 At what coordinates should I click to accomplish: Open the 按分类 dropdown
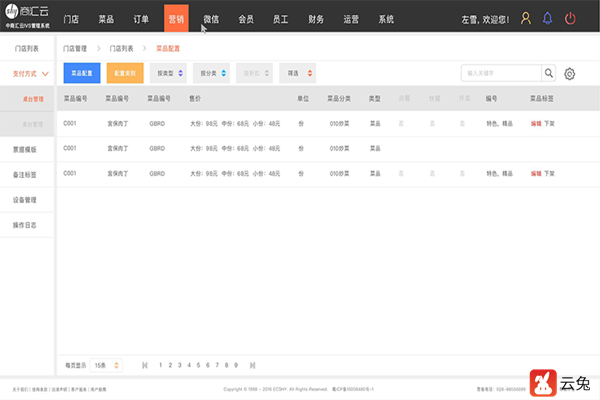click(211, 73)
